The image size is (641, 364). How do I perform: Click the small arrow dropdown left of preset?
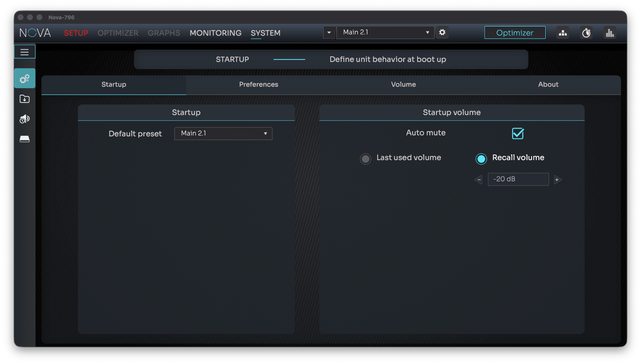pyautogui.click(x=329, y=32)
